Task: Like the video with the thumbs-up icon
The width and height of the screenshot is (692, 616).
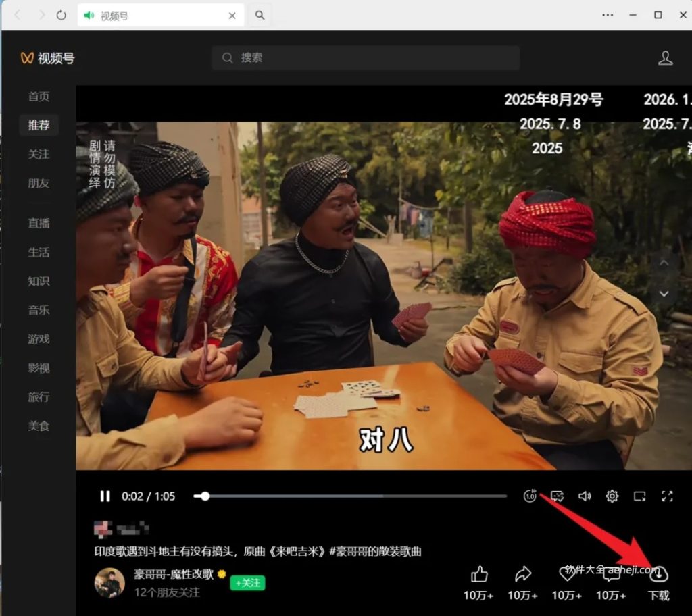Action: click(x=478, y=574)
